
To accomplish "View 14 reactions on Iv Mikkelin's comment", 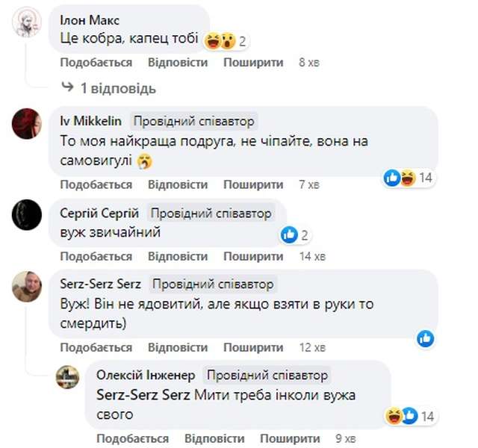I will pos(409,178).
